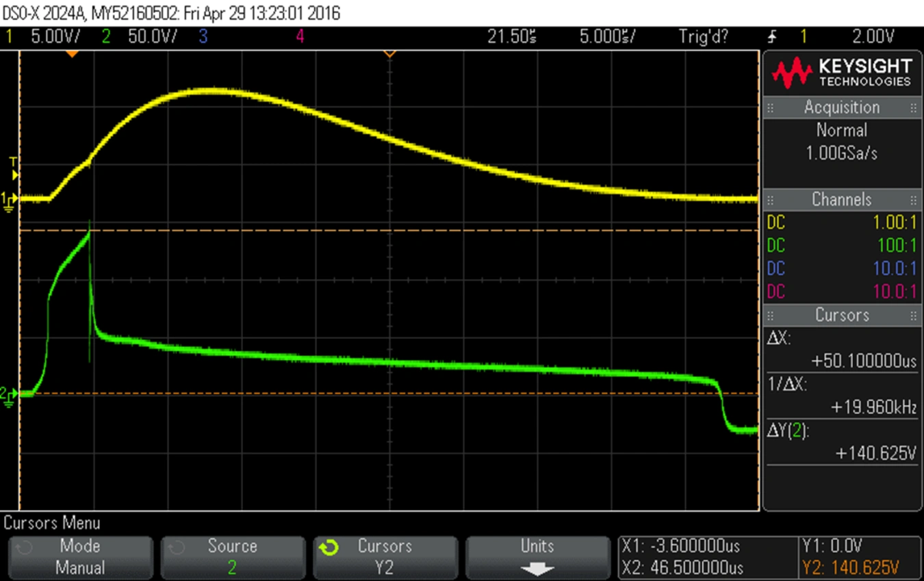Open the Acquisition panel header
Screen dimensions: 924x581
click(x=842, y=107)
